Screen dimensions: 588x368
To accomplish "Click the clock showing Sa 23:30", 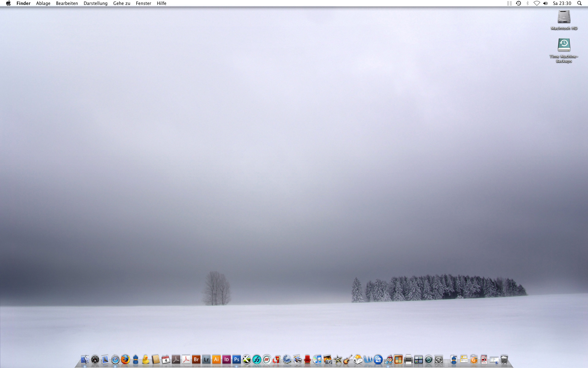I will (562, 3).
